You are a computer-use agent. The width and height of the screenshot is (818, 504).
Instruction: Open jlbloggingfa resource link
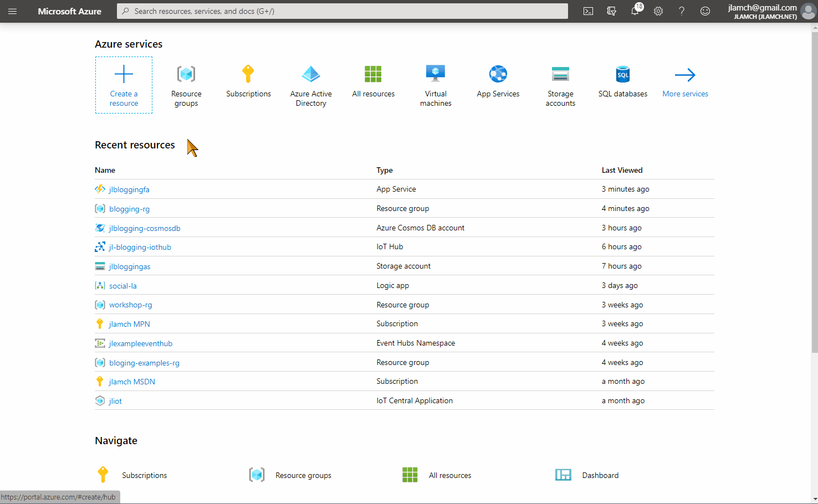pos(129,189)
